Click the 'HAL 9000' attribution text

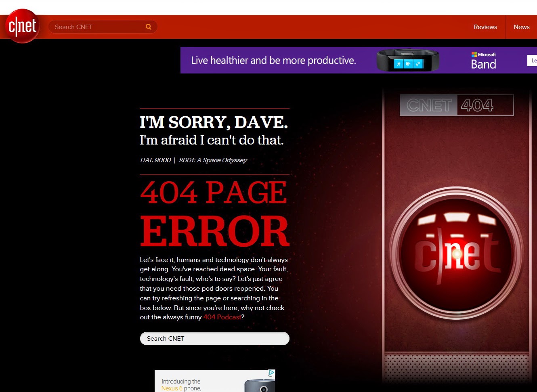tap(155, 160)
